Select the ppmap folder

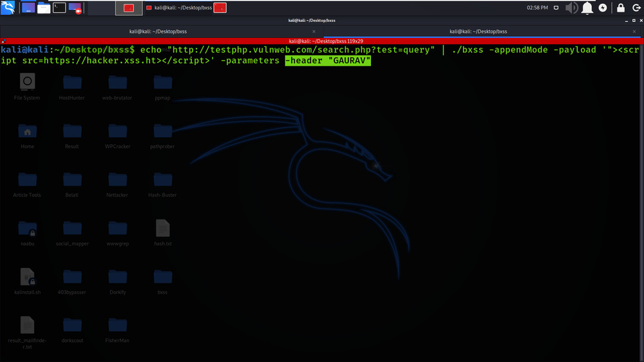(x=163, y=87)
